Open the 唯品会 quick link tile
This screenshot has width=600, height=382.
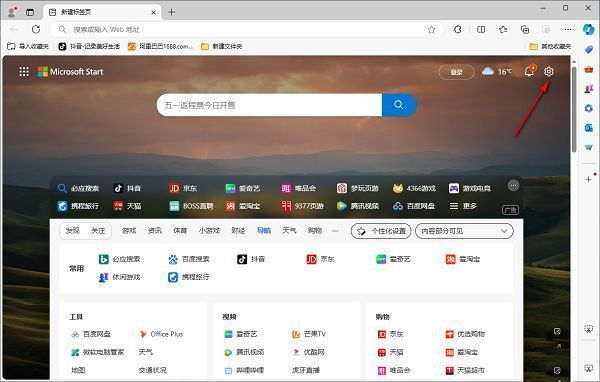pyautogui.click(x=298, y=188)
